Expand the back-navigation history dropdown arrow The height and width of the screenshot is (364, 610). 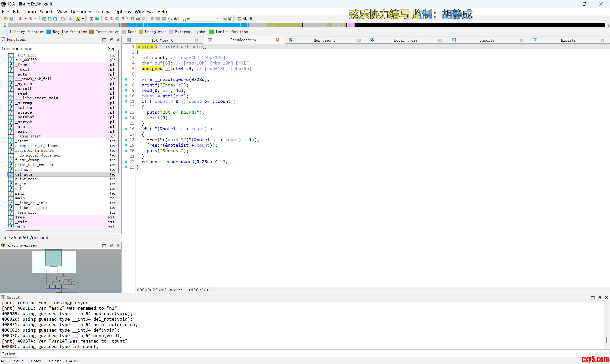25,19
